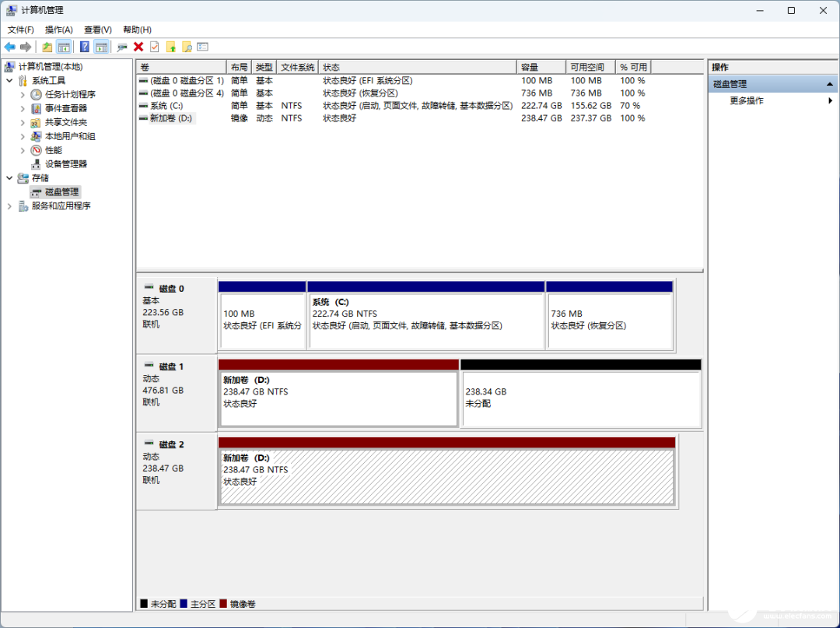The height and width of the screenshot is (628, 840).
Task: Toggle the Show/Hide Action Pane button
Action: 101,47
